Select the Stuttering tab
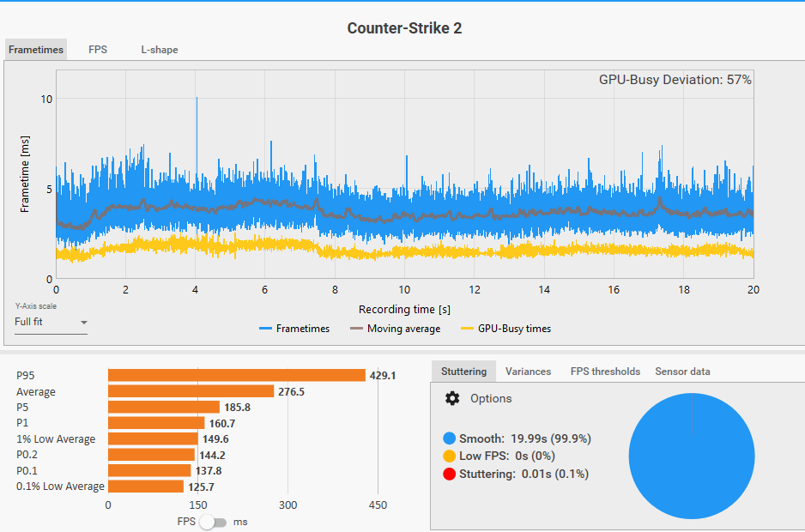The height and width of the screenshot is (532, 805). tap(463, 372)
